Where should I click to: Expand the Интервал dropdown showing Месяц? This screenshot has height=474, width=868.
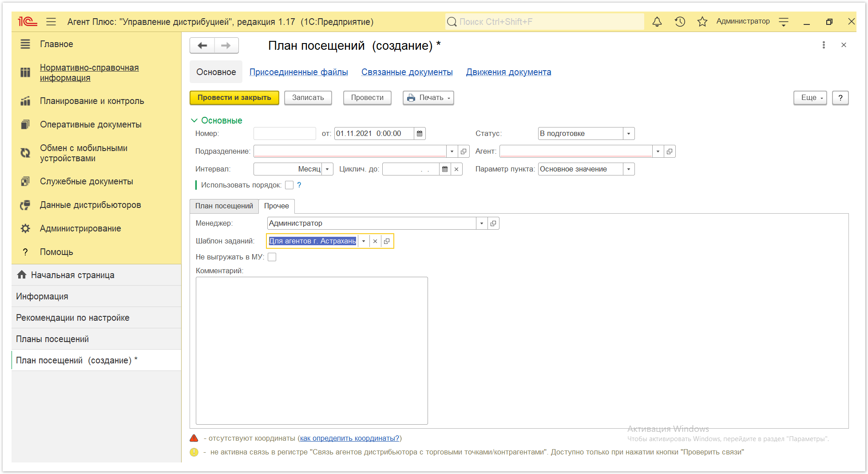click(327, 169)
